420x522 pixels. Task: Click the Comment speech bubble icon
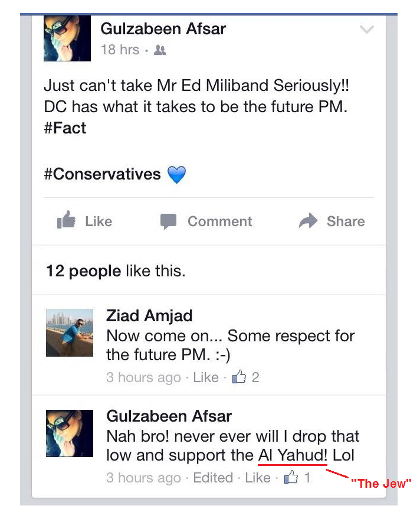(x=169, y=221)
